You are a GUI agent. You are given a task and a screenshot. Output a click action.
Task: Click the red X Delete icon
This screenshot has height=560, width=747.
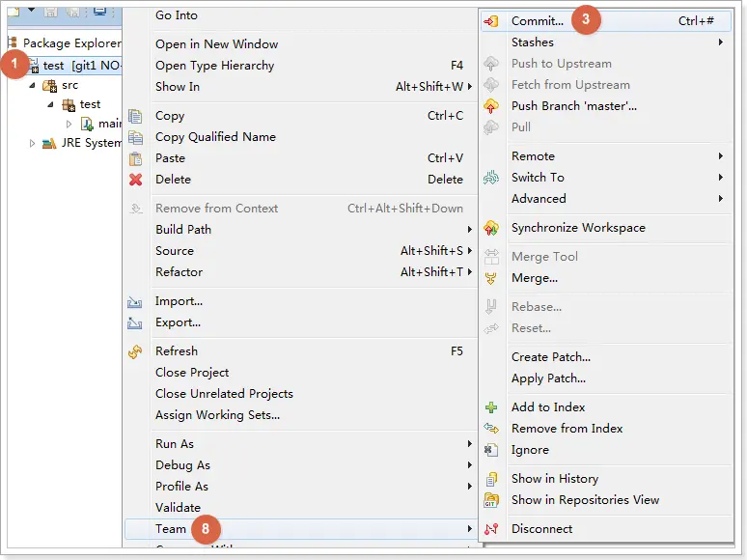(x=135, y=180)
